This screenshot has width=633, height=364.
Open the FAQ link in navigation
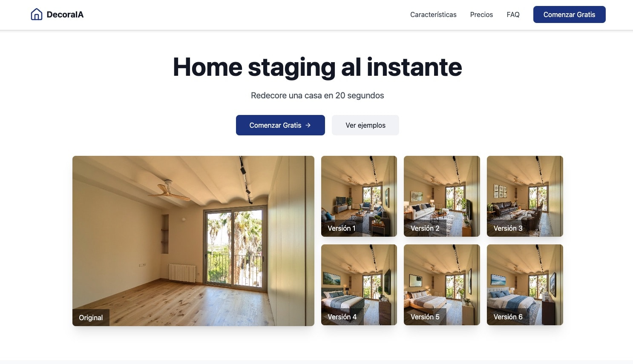513,14
